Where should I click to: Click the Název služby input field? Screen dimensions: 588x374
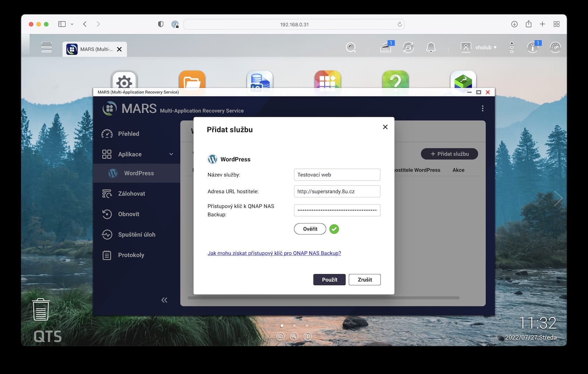(x=337, y=175)
